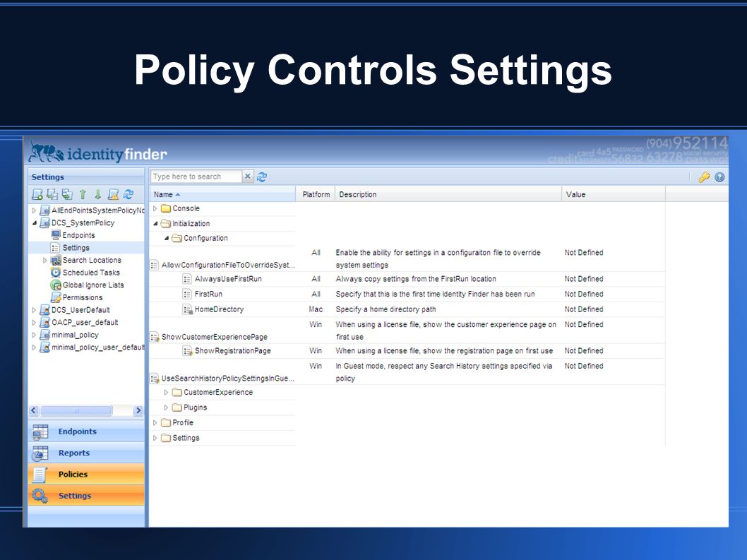Select Global Ignore Lists in tree
747x560 pixels.
click(x=93, y=285)
